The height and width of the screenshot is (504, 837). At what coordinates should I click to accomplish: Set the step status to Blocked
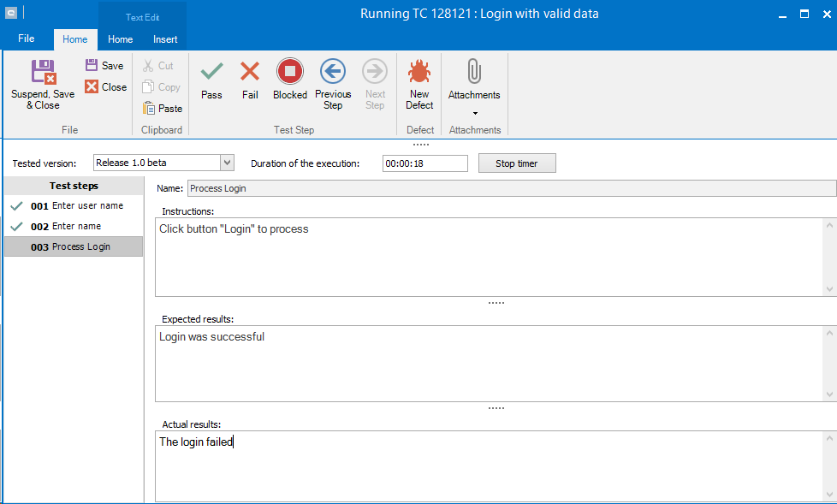(x=290, y=72)
